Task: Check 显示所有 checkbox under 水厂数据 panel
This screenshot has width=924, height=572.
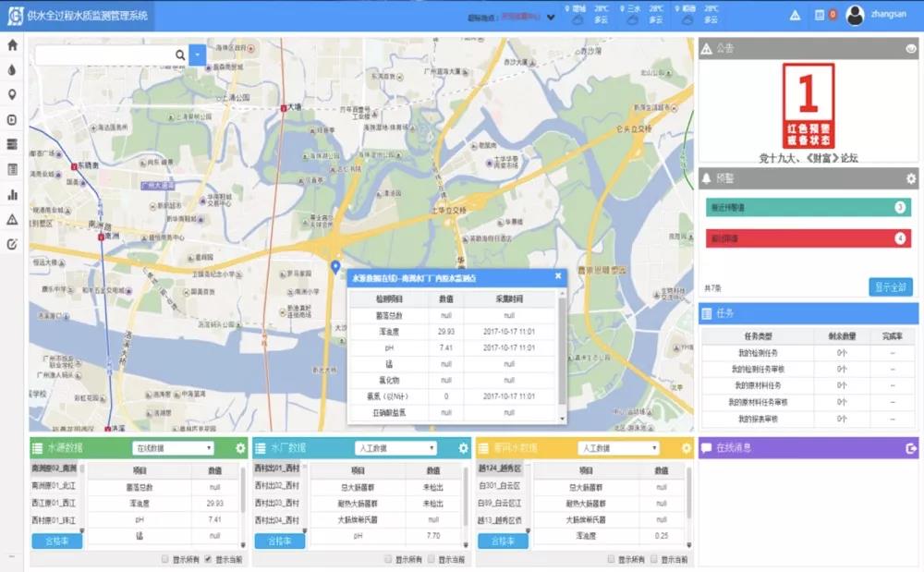Action: (x=384, y=559)
